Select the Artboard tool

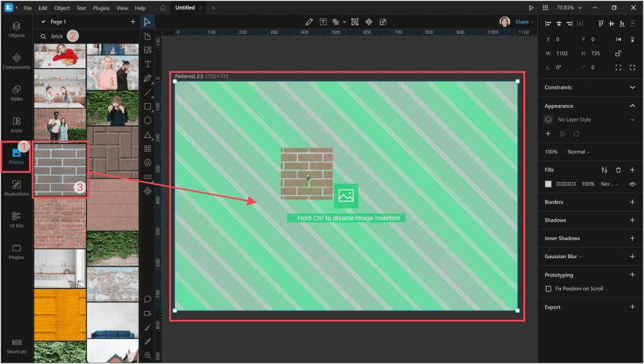[147, 36]
